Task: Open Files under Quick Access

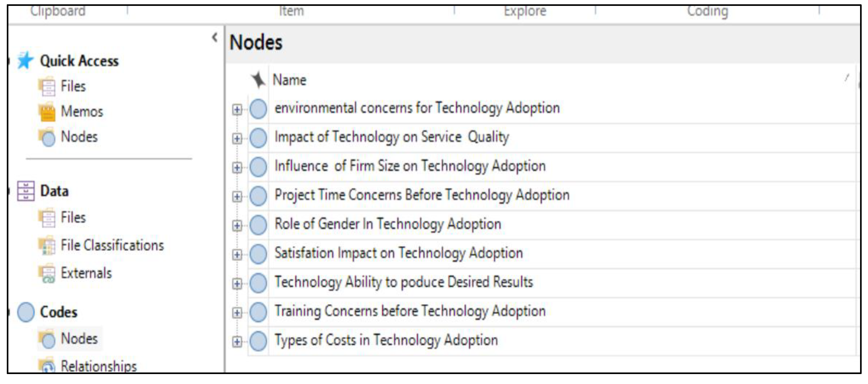Action: [73, 86]
